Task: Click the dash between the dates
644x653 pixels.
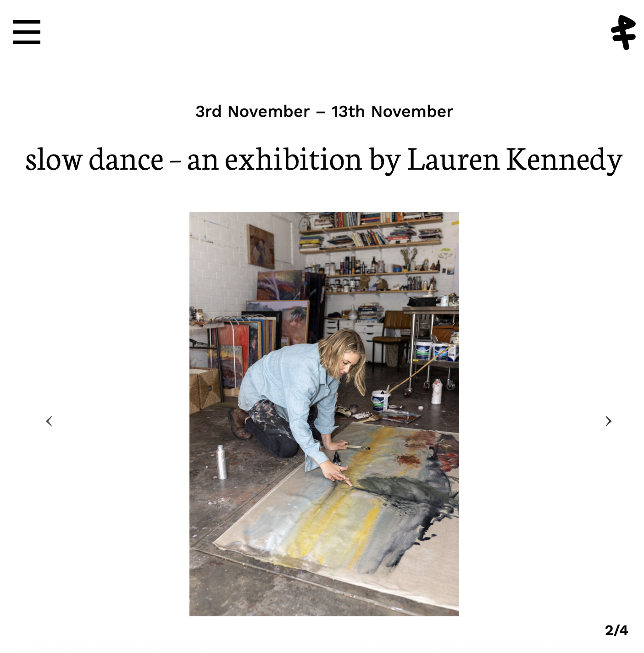Action: (x=321, y=112)
